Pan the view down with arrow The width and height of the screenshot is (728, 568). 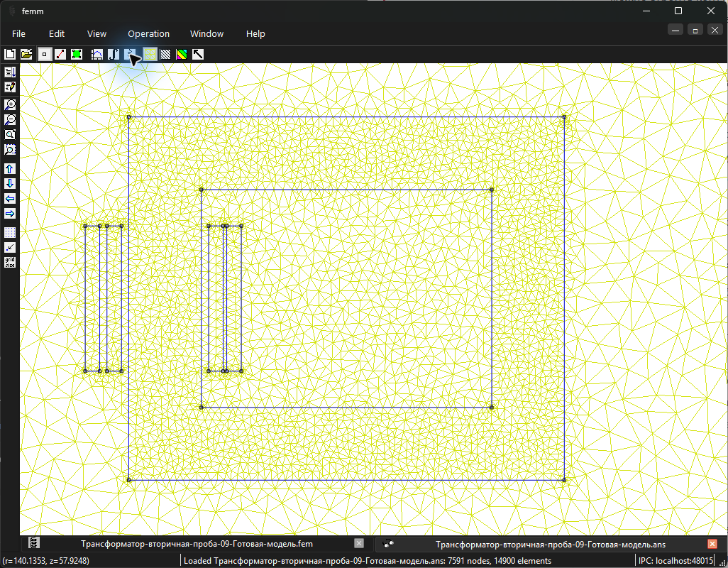click(x=10, y=183)
